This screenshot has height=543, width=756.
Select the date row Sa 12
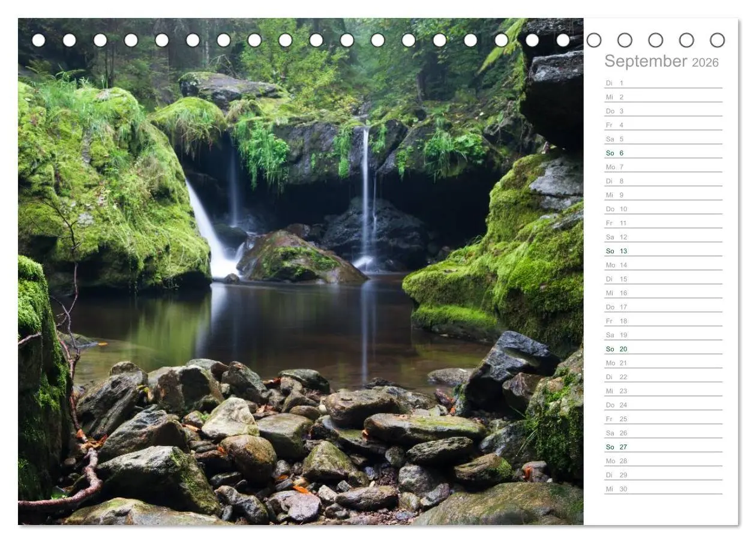[x=663, y=237]
